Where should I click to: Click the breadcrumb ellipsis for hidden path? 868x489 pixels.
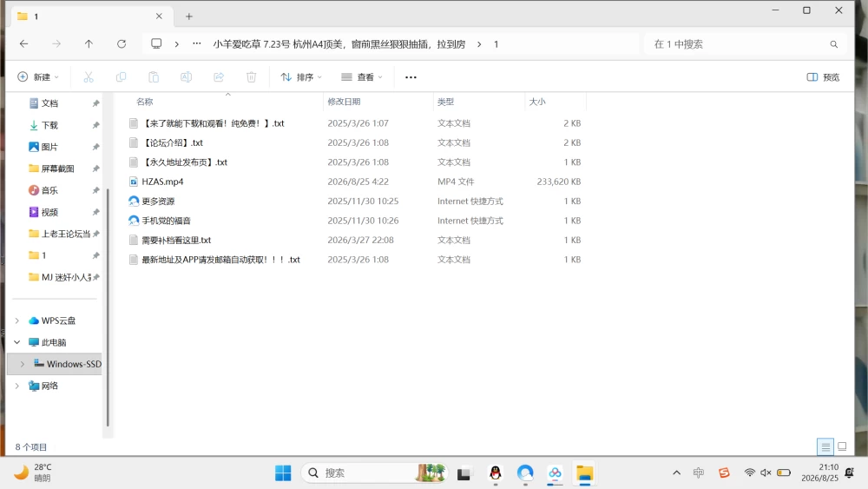(196, 43)
